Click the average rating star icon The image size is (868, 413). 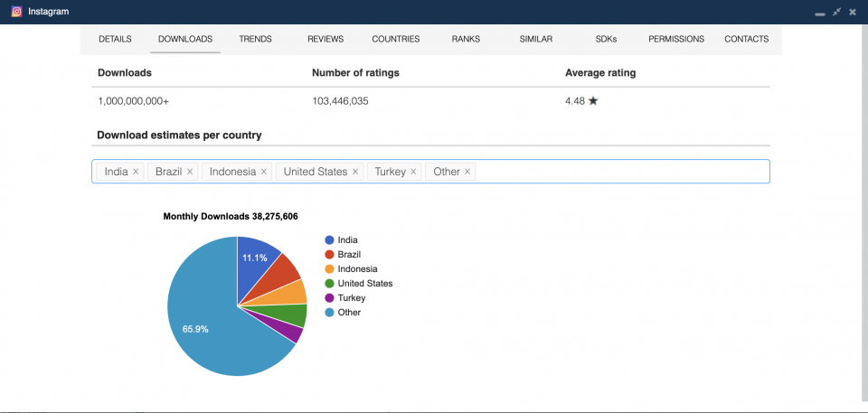click(593, 100)
